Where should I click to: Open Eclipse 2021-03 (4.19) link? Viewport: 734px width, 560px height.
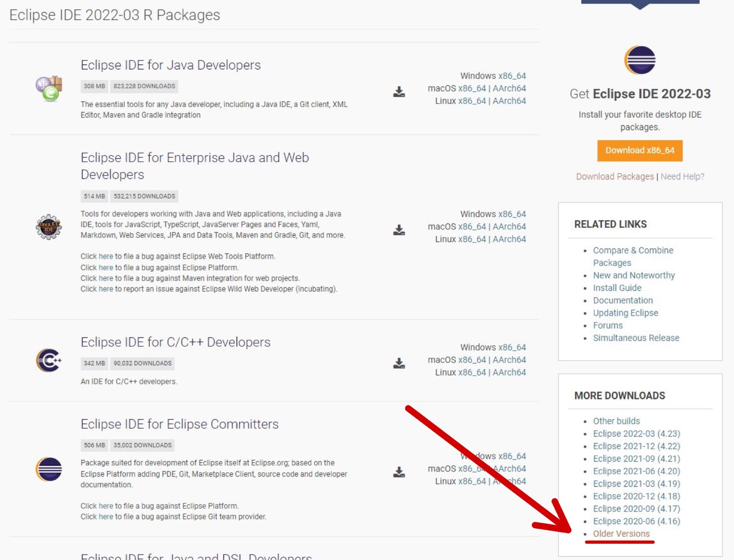[637, 484]
